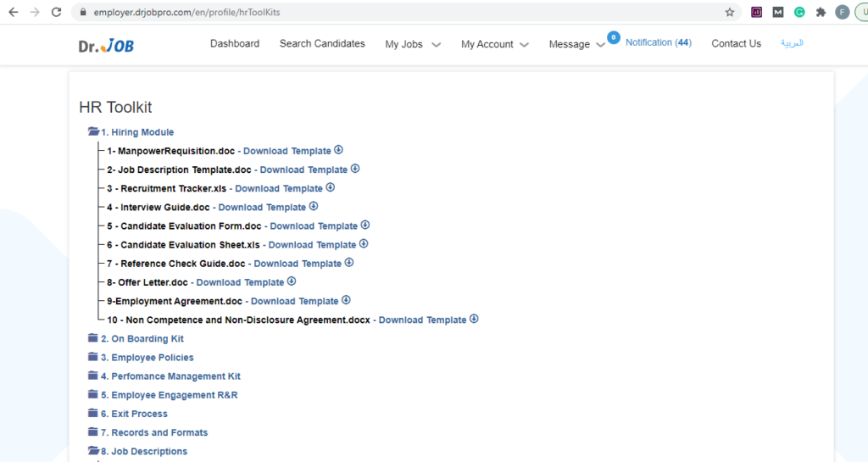Collapse the 1. Hiring Module folder
868x462 pixels.
coord(131,131)
